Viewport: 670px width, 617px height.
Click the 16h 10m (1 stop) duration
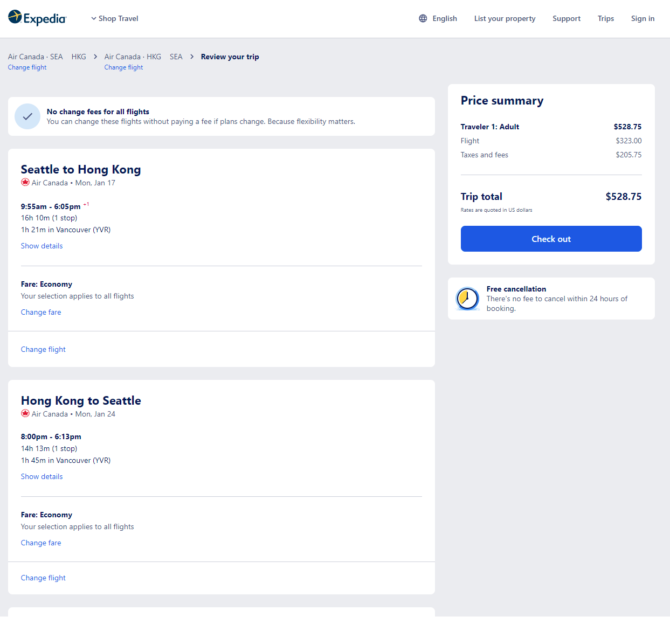pyautogui.click(x=49, y=218)
